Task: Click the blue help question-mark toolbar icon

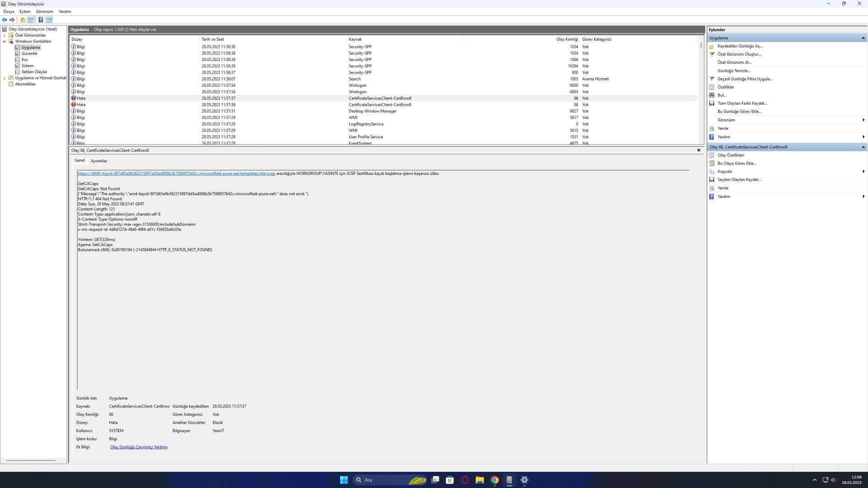Action: click(41, 20)
